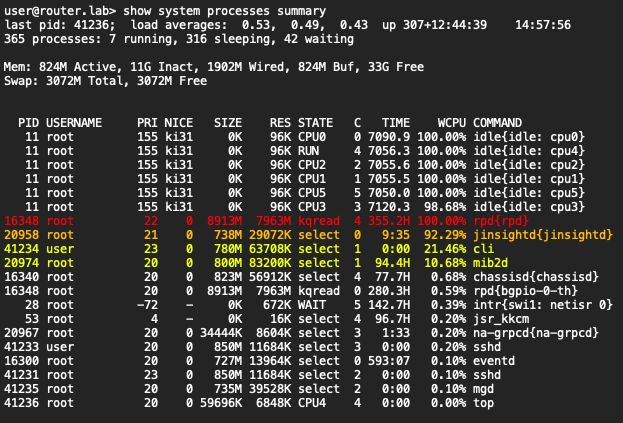Click the yellow 'cli' command

click(483, 249)
